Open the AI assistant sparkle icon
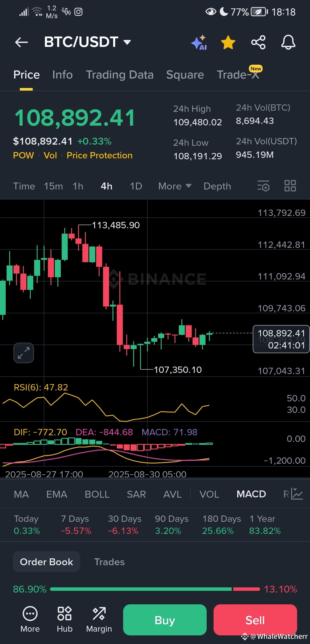Screen dimensions: 310x644 point(199,43)
